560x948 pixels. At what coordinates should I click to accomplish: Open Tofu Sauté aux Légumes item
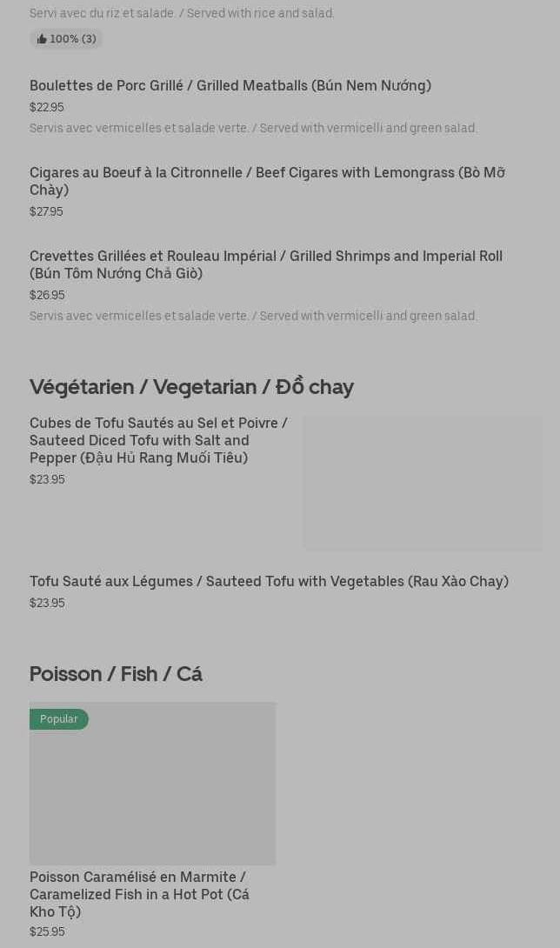(269, 581)
